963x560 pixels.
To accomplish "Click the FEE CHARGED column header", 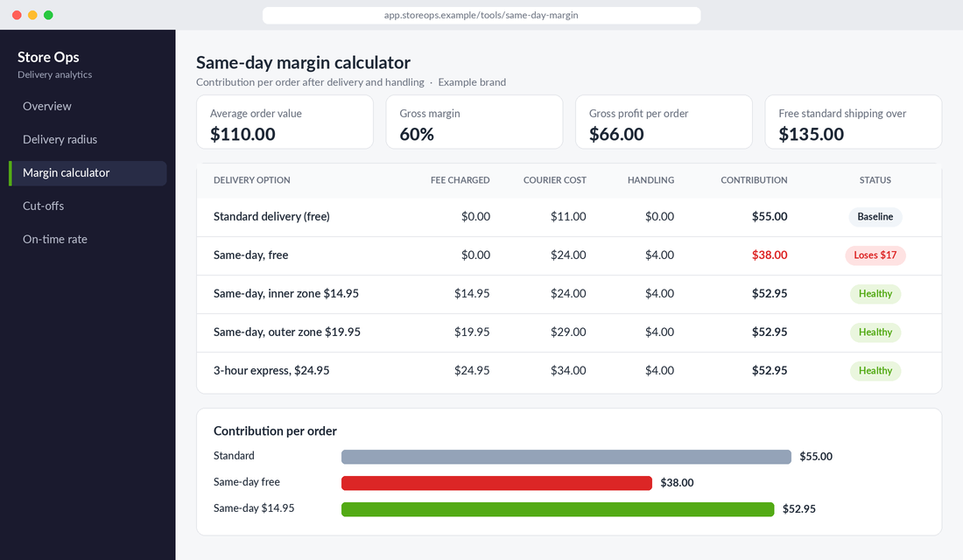I will 460,180.
